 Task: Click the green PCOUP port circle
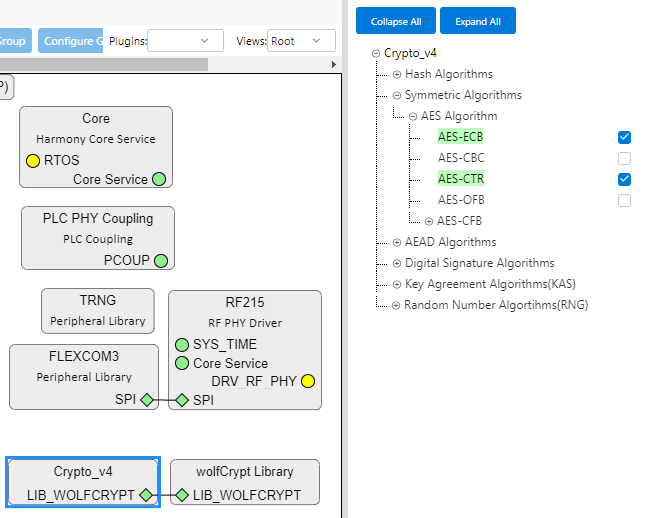pyautogui.click(x=161, y=260)
